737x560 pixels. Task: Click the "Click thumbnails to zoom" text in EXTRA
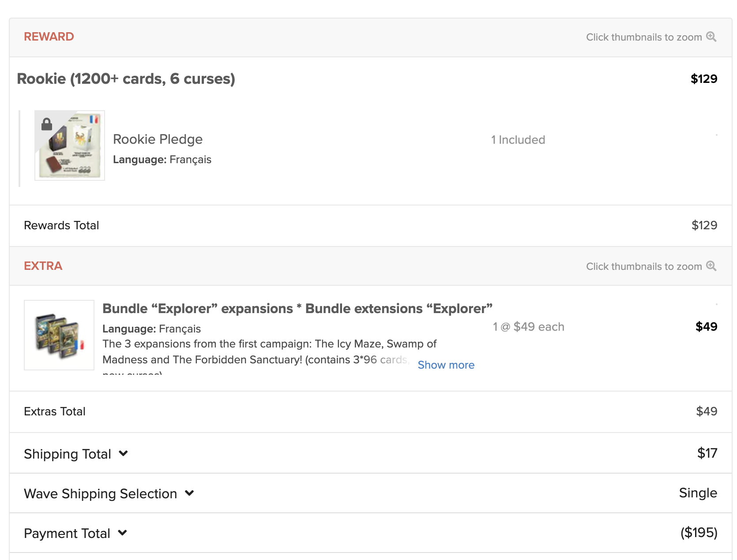644,266
